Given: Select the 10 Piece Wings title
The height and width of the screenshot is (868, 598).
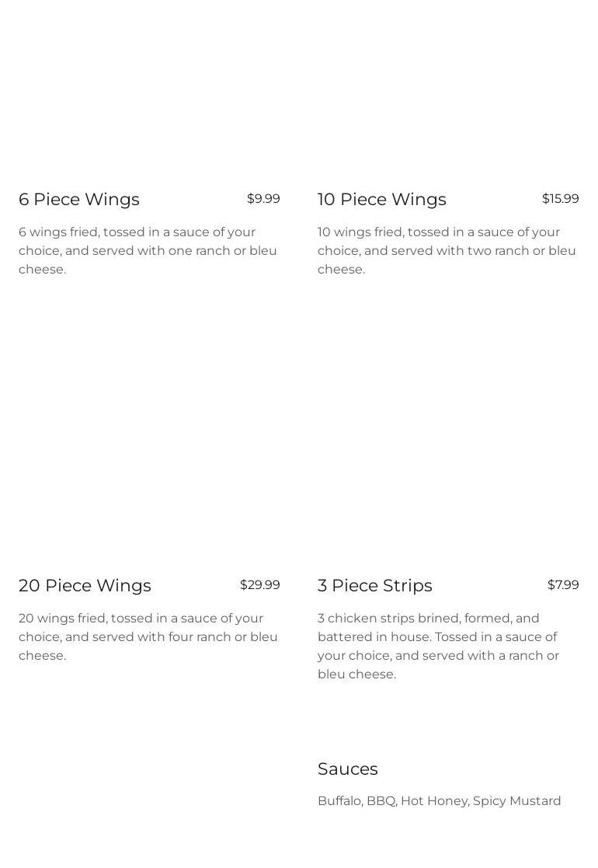Looking at the screenshot, I should tap(381, 200).
